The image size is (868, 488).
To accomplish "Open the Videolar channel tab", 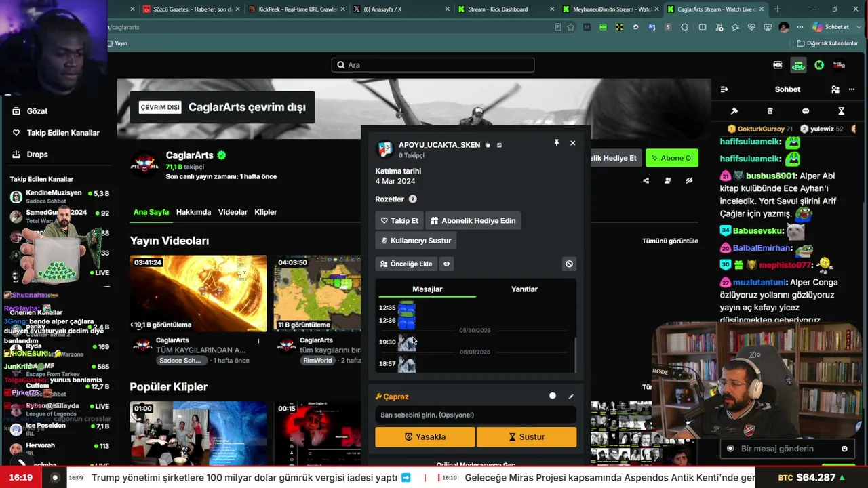I will pyautogui.click(x=233, y=212).
